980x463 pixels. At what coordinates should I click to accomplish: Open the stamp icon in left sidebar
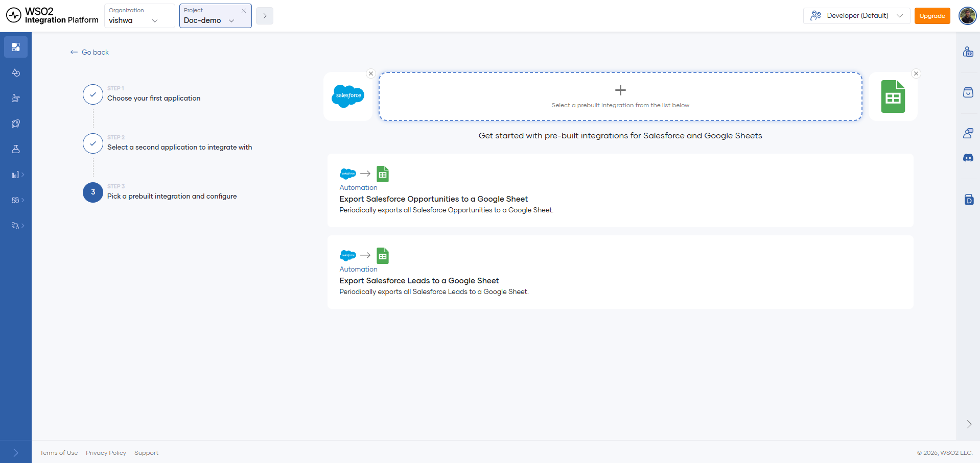[16, 98]
